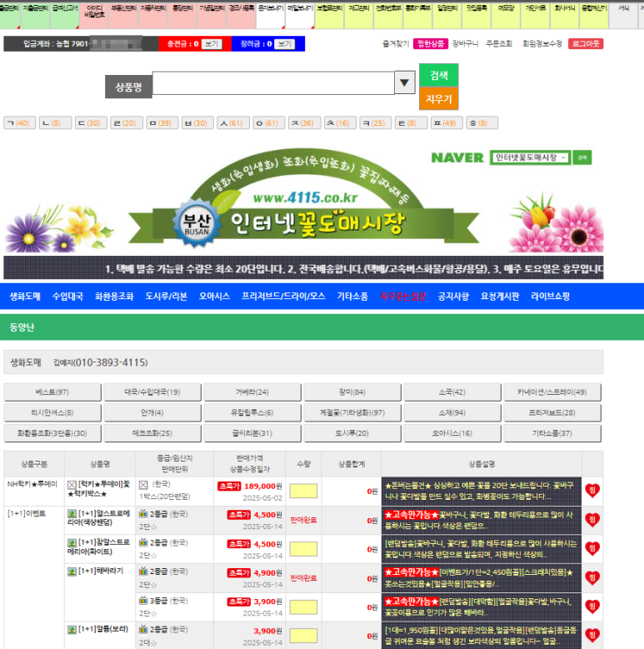This screenshot has height=649, width=644.
Task: Focus the 상품명 search input field
Action: coord(273,82)
